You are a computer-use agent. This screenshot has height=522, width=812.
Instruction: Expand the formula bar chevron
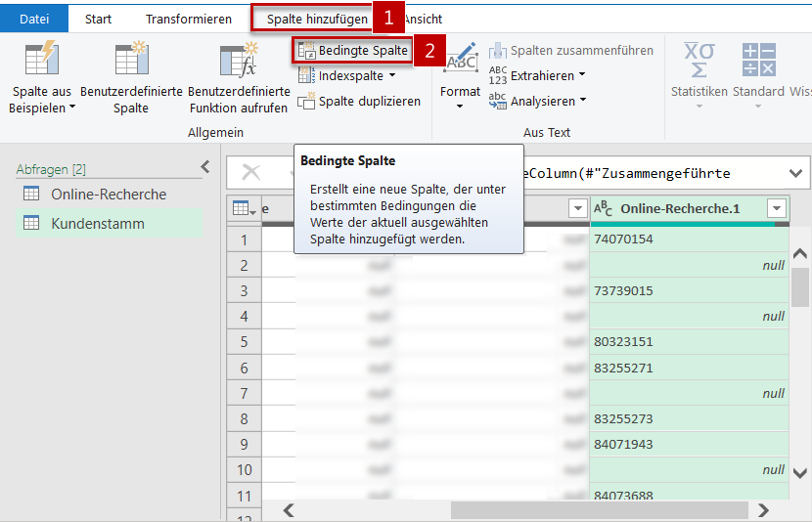point(796,173)
